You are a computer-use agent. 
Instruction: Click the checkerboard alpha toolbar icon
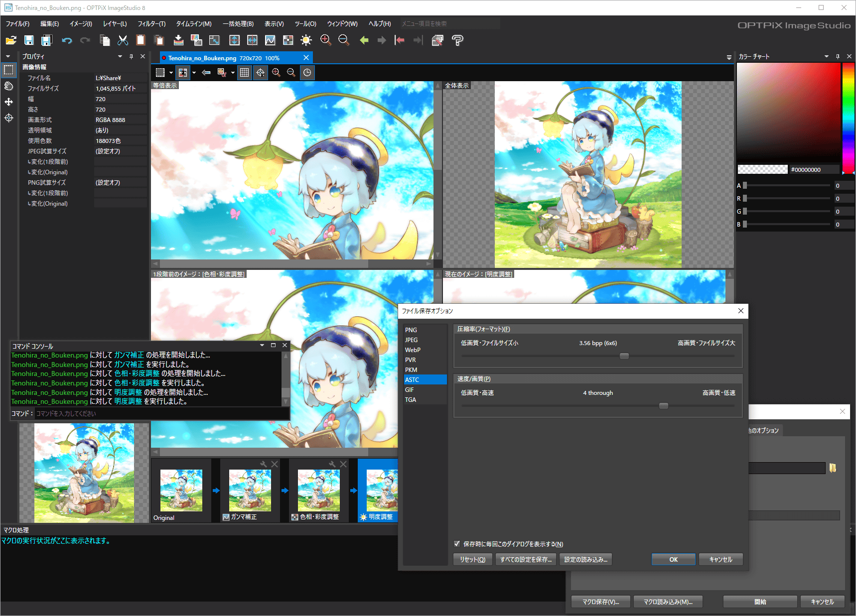point(288,40)
